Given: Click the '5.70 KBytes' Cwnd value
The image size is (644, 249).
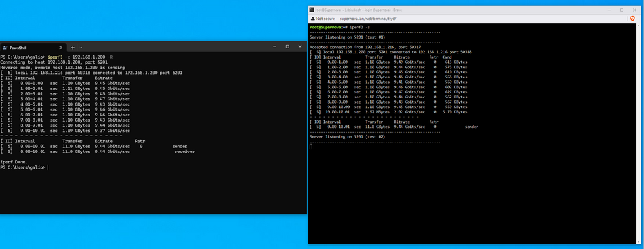Looking at the screenshot, I should pos(455,112).
